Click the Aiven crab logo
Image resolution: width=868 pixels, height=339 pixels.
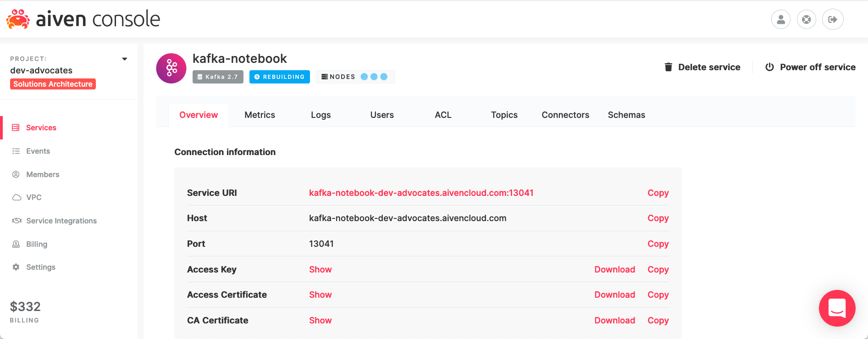(x=18, y=19)
